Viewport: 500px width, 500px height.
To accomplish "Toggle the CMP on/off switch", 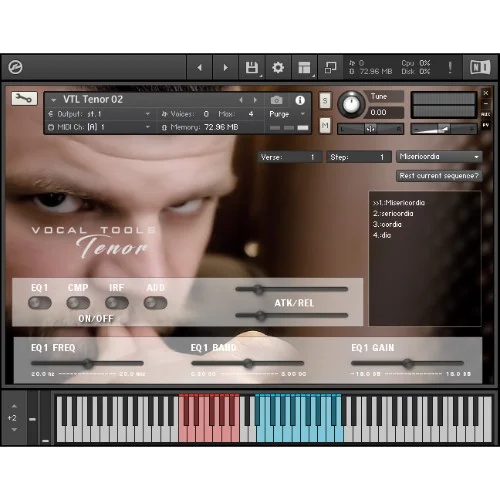I will coord(78,303).
